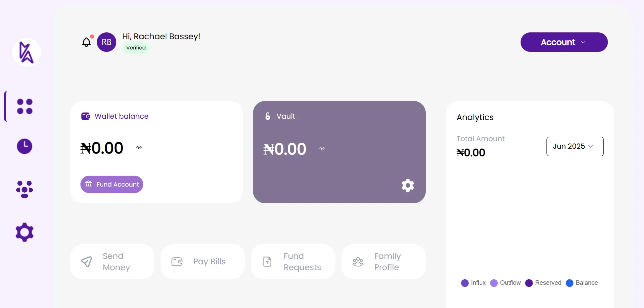Click the chevron inside Account button

583,42
